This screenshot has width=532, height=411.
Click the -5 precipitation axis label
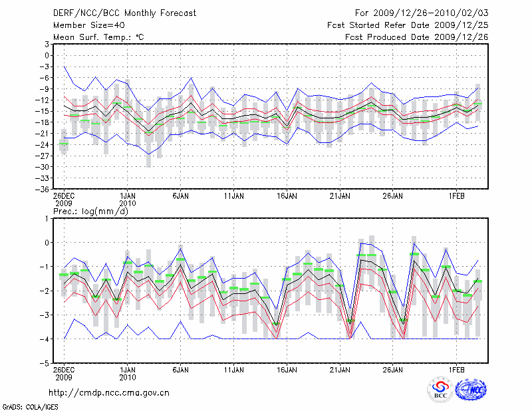45,364
